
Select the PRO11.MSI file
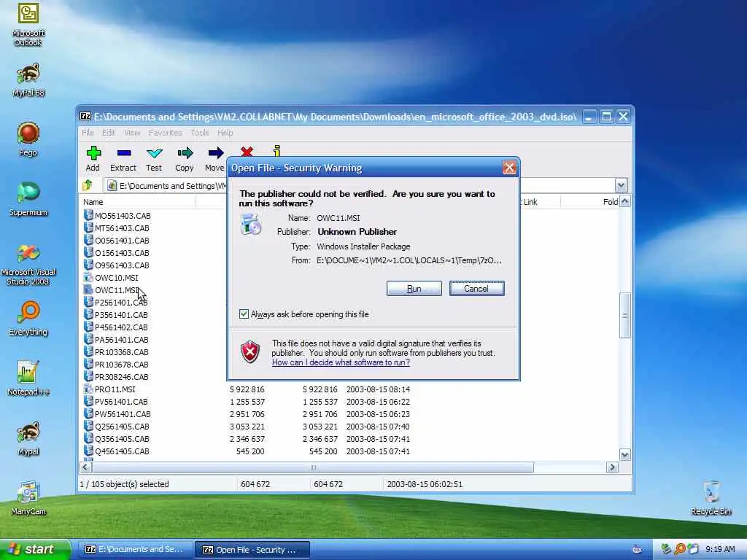point(109,389)
